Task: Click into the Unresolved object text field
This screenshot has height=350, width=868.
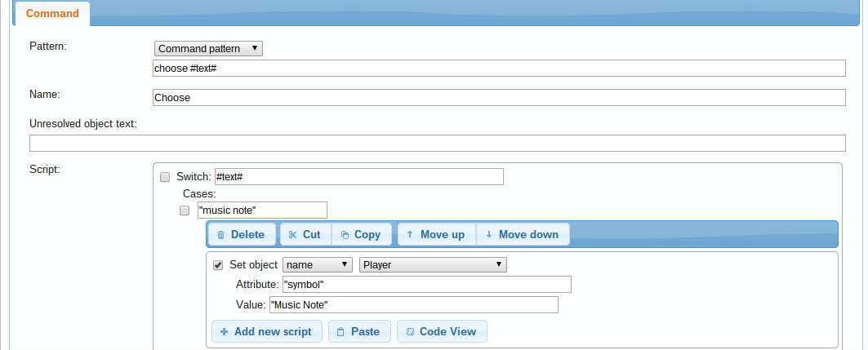Action: [437, 144]
